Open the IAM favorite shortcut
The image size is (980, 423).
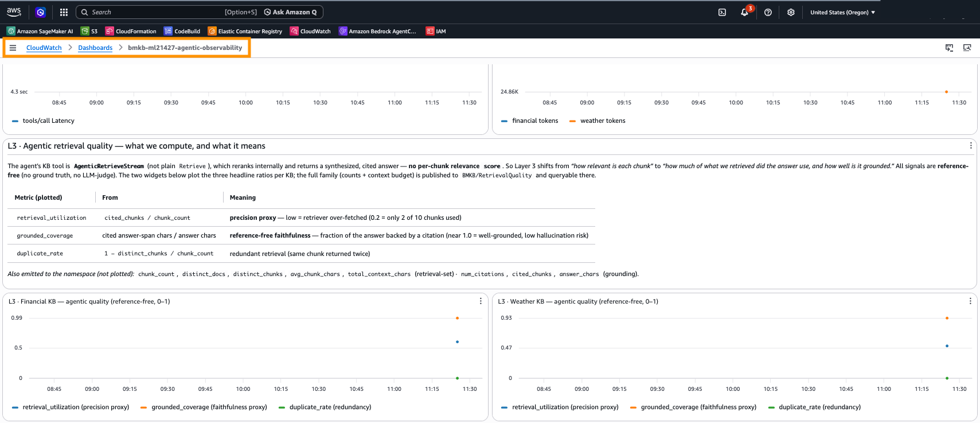(x=436, y=31)
